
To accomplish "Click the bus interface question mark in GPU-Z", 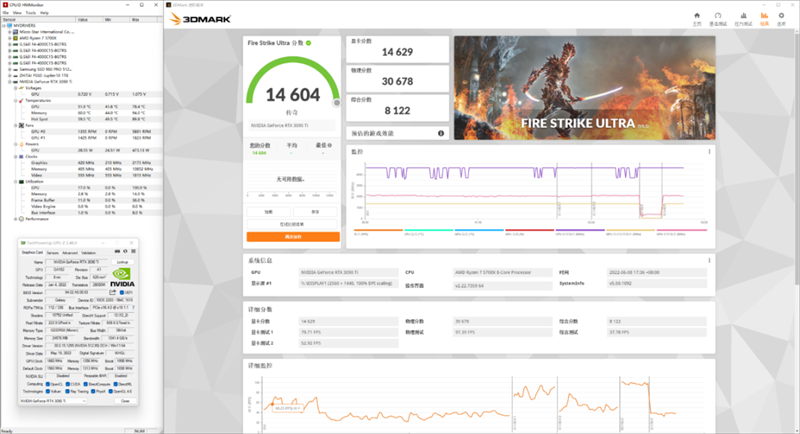I will [x=134, y=308].
